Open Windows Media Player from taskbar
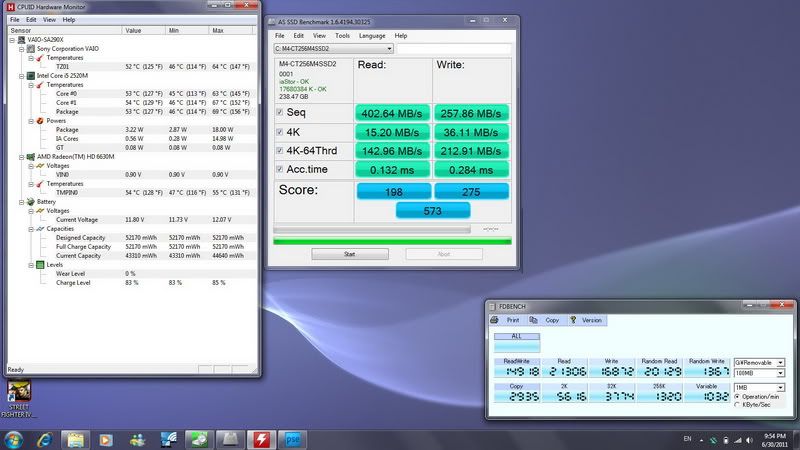800x450 pixels. 106,438
